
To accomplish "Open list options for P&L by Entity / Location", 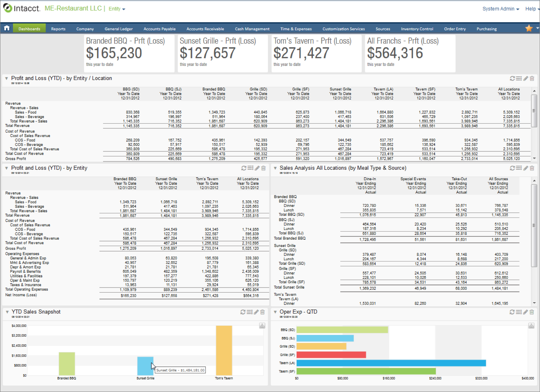I will 519,78.
